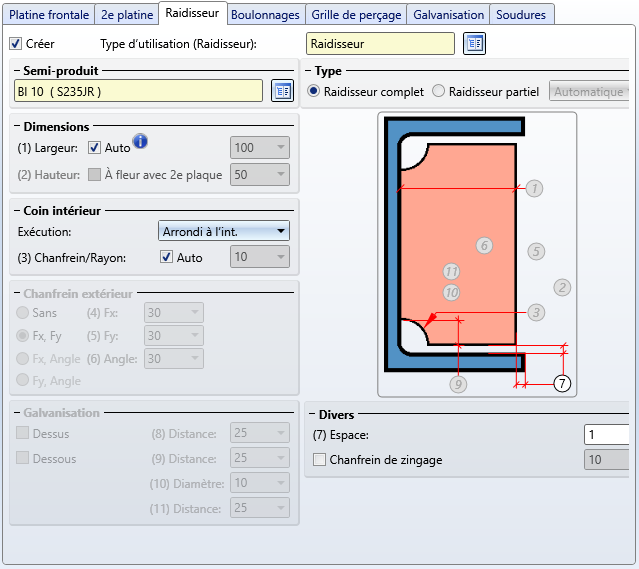This screenshot has height=569, width=639.
Task: Click the Espace input field
Action: (606, 435)
